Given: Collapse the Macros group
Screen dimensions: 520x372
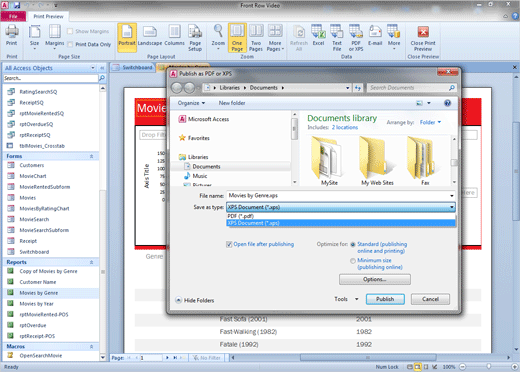Looking at the screenshot, I should [91, 347].
